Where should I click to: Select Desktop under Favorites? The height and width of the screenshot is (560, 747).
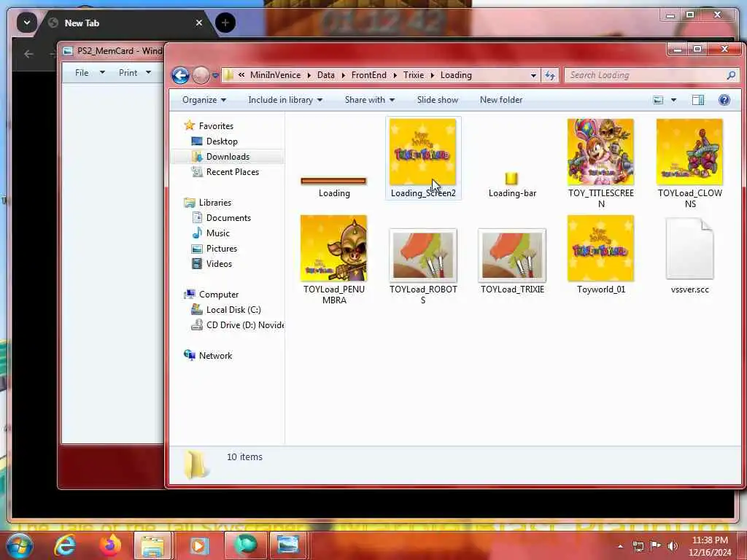coord(222,141)
